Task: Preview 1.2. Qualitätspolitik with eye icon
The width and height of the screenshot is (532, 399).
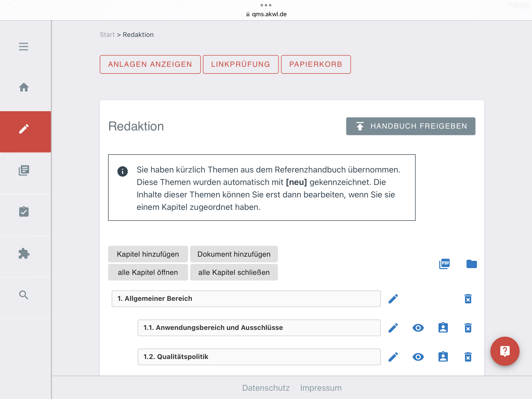Action: click(418, 357)
